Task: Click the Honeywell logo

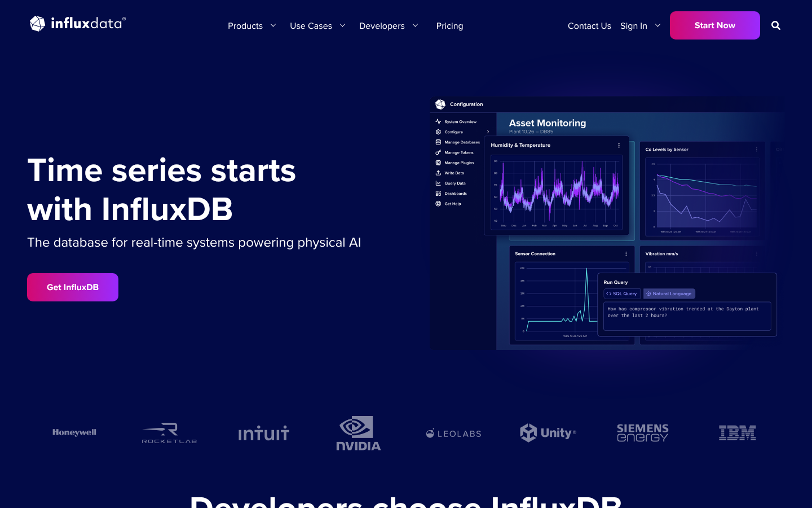Action: tap(74, 432)
